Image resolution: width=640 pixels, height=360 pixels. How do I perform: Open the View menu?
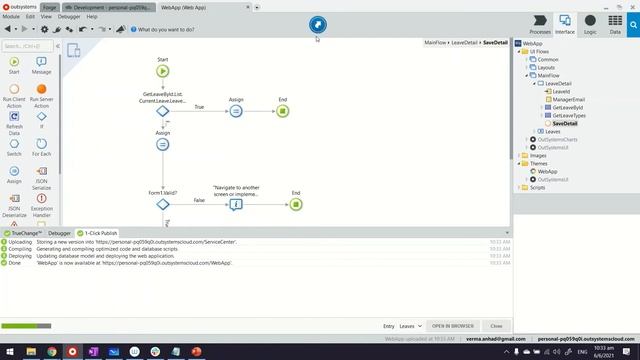point(46,16)
